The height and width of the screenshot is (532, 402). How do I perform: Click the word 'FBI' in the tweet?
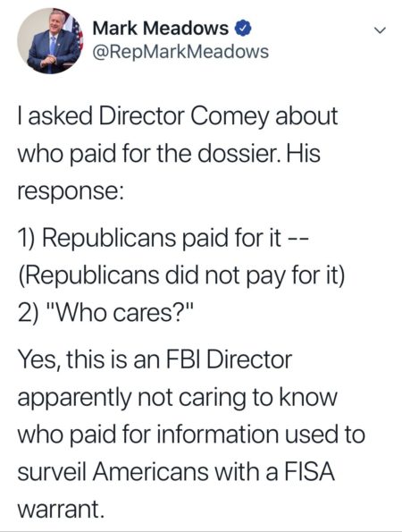click(184, 359)
